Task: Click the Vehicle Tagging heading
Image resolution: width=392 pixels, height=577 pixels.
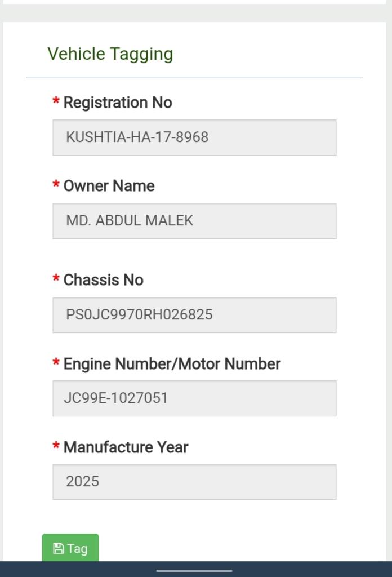Action: click(x=110, y=54)
